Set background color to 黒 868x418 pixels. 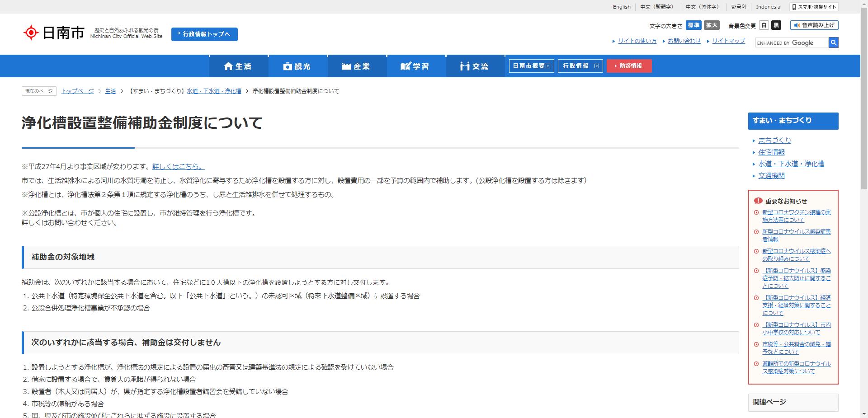[776, 26]
